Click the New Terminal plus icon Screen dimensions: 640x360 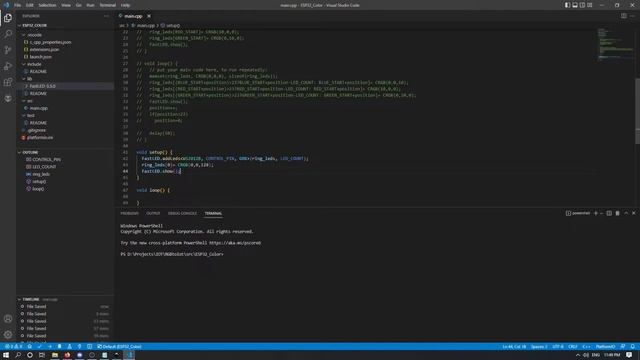[x=596, y=213]
